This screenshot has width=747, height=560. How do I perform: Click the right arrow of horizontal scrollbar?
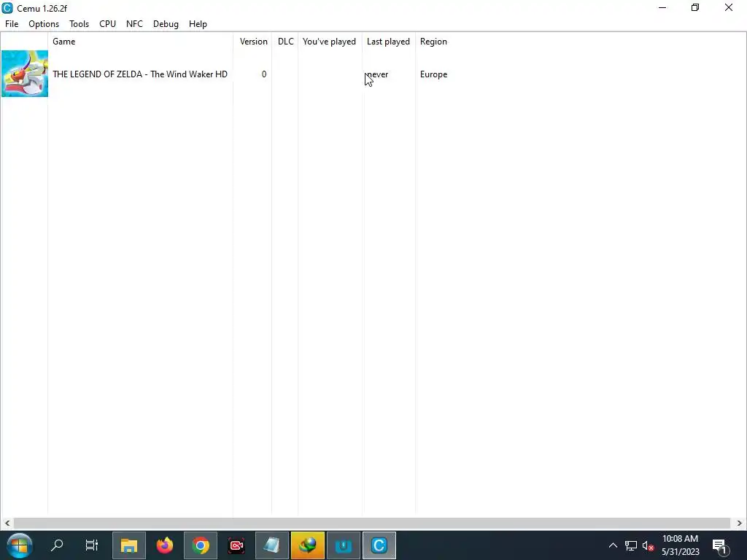pos(739,523)
